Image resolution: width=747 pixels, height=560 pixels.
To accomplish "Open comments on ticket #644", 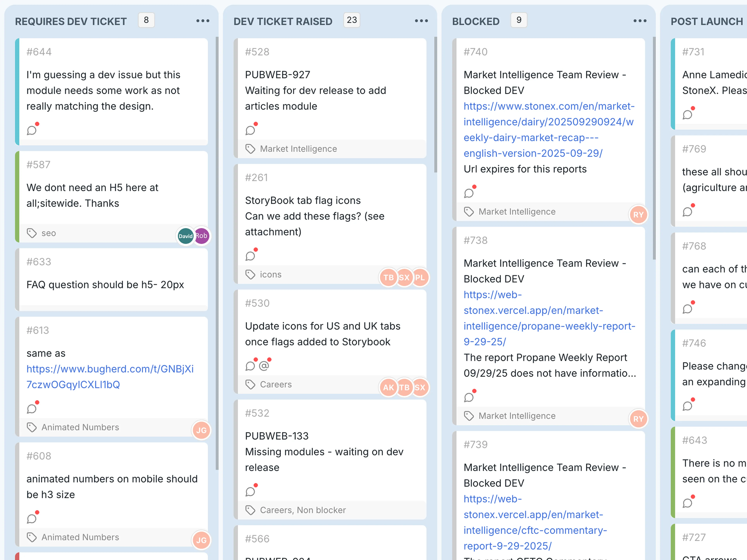I will click(x=32, y=130).
